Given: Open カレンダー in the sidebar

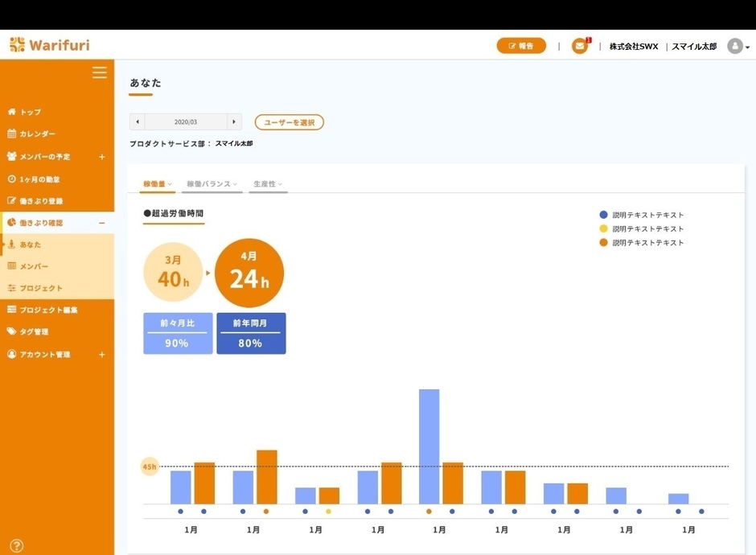Looking at the screenshot, I should (x=37, y=134).
